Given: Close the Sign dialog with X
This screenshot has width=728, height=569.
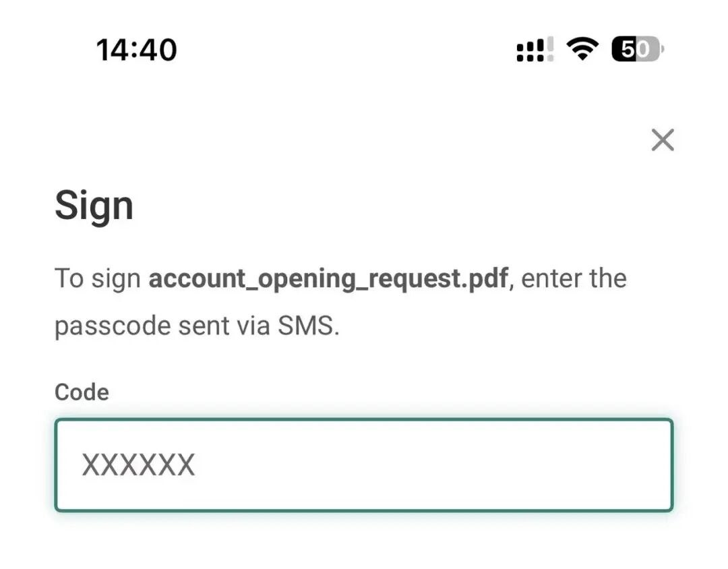Looking at the screenshot, I should 663,140.
